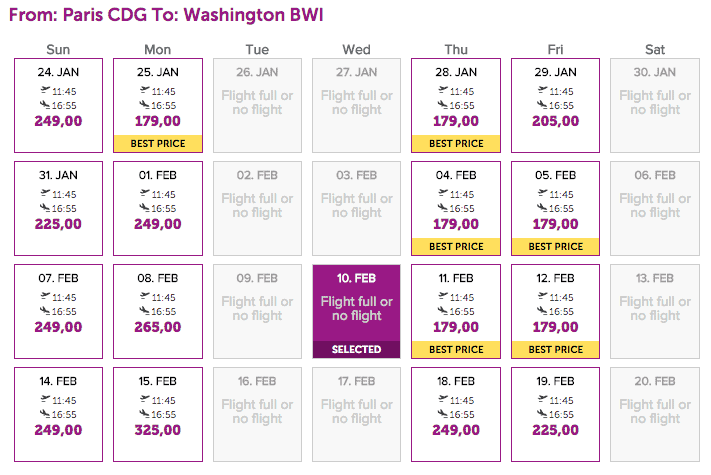
Task: Click the landing plane icon on 01. FEB
Action: tap(144, 208)
